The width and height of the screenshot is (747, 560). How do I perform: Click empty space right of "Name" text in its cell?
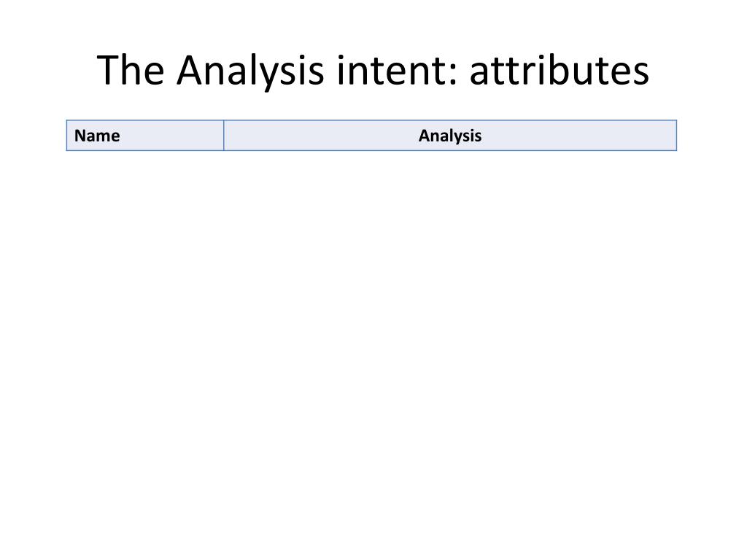[x=171, y=136]
